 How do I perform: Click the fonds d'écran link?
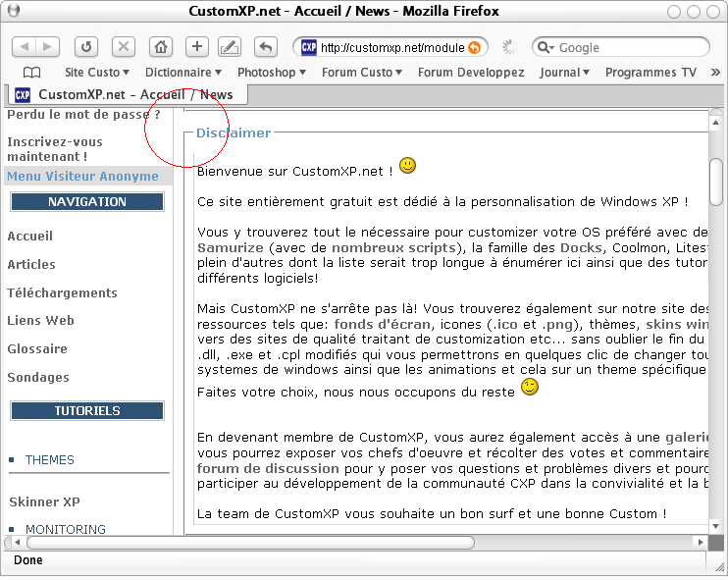click(x=383, y=324)
